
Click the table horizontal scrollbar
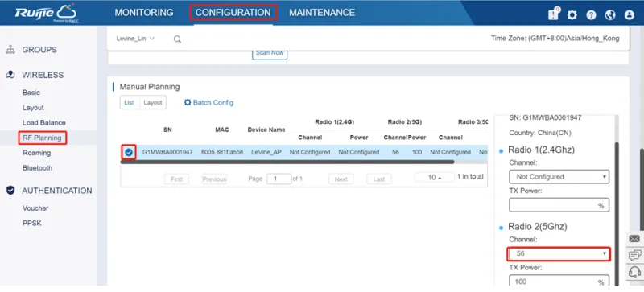point(287,162)
